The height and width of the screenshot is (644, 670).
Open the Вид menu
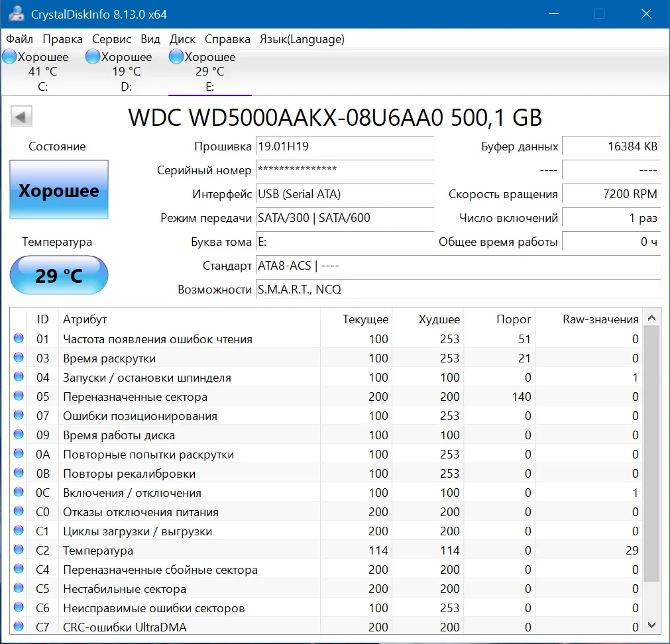point(150,39)
